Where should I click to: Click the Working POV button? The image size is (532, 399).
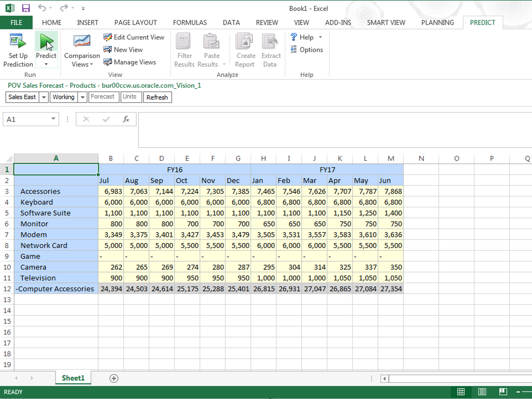pos(63,97)
